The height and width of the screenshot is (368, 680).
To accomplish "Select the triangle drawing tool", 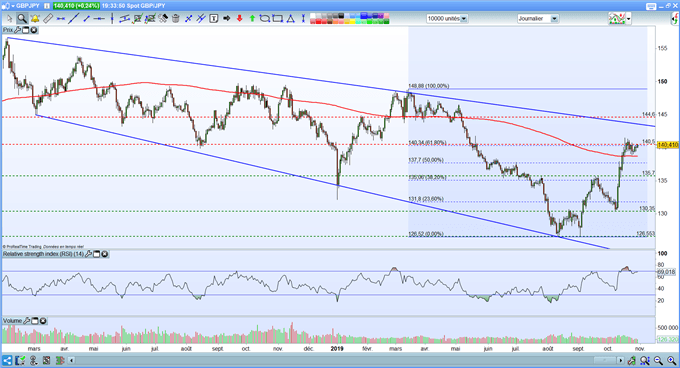I will [290, 19].
